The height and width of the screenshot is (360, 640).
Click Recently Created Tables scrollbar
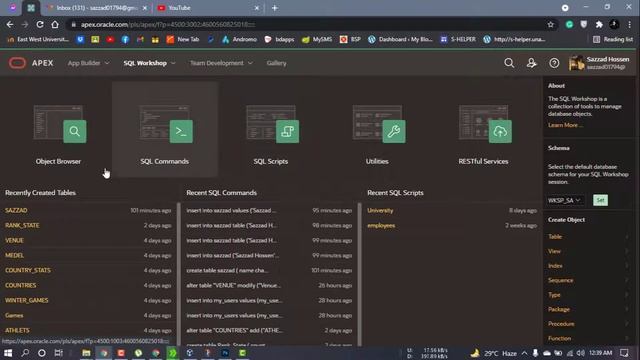coord(179,273)
